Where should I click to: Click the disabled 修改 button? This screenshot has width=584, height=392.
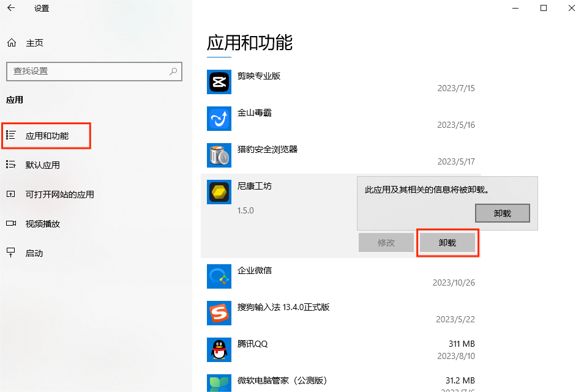[x=386, y=243]
